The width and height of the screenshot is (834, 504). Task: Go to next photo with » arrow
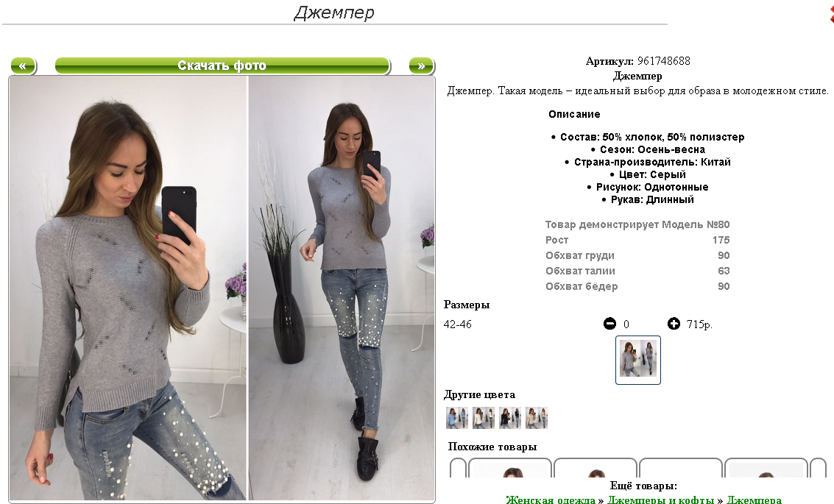(x=422, y=66)
